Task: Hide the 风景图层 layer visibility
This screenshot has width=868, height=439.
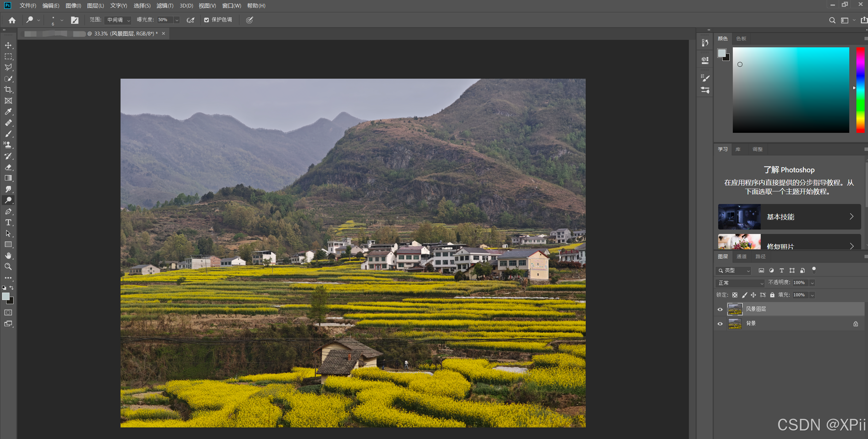Action: [720, 309]
